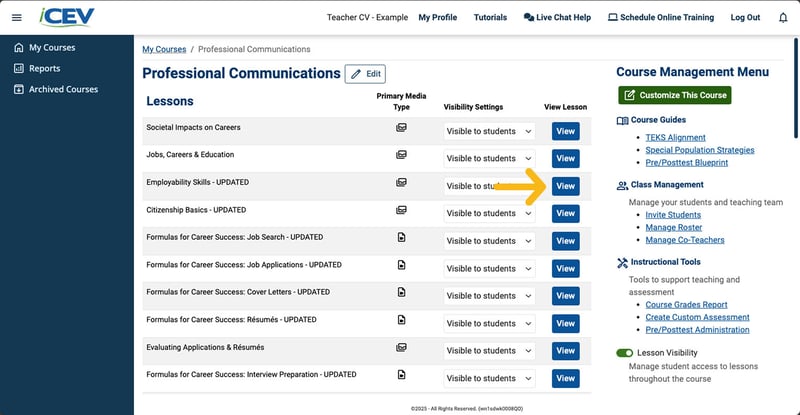Click document icon for Job Search lesson
800x415 pixels.
pos(402,237)
